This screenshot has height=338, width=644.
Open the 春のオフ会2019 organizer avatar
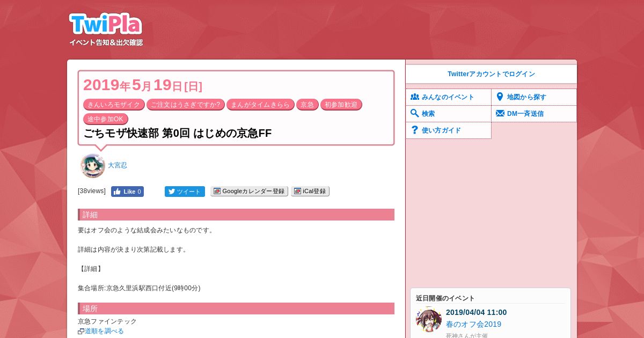click(x=429, y=319)
